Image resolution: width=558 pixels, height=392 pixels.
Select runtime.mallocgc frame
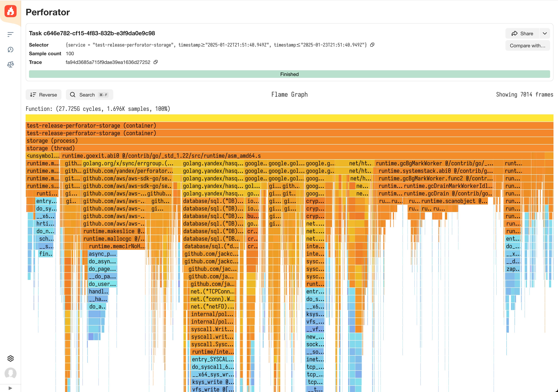pos(114,239)
